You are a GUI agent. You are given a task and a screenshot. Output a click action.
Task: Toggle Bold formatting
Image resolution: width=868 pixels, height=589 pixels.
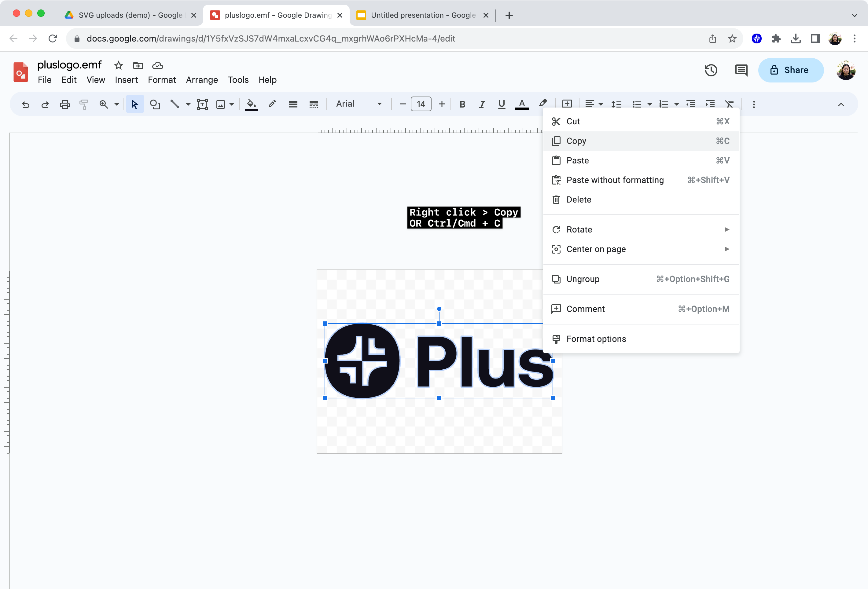point(462,104)
